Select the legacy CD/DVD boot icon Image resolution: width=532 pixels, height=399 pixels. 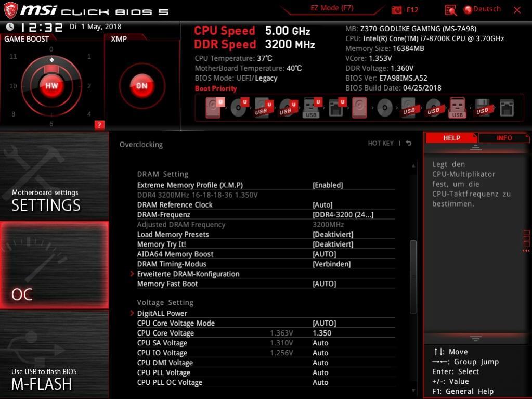(x=385, y=108)
